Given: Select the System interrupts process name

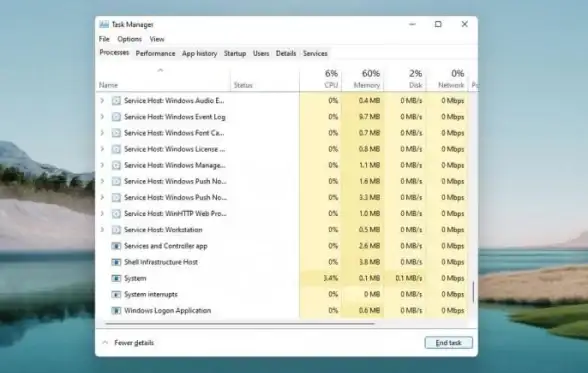Looking at the screenshot, I should pos(151,294).
